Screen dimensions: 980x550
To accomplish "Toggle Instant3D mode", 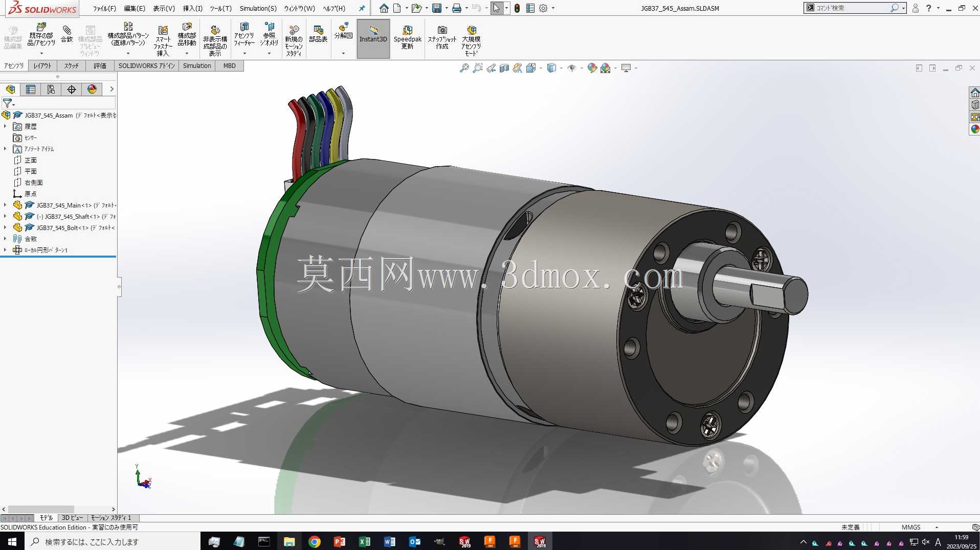I will (373, 39).
